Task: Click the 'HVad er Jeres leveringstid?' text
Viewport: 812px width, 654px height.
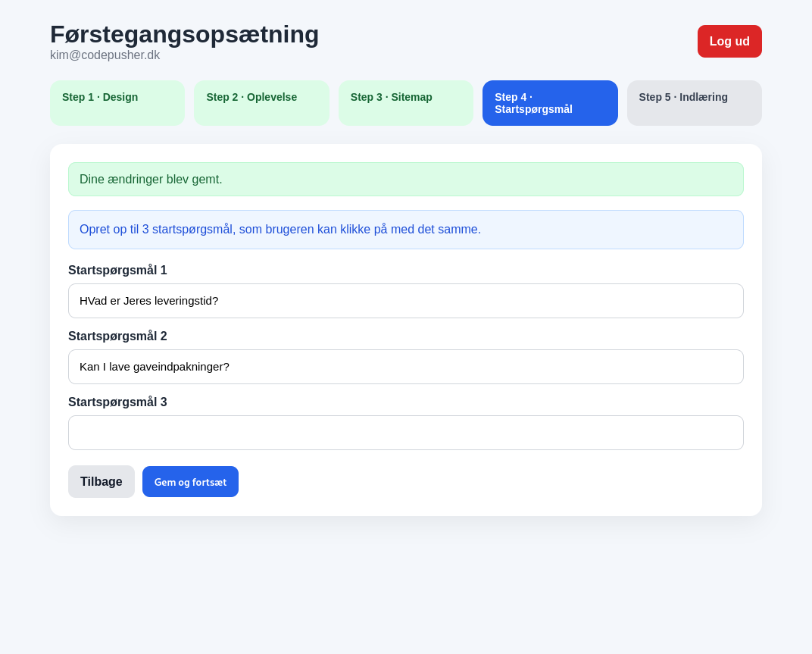Action: click(149, 301)
